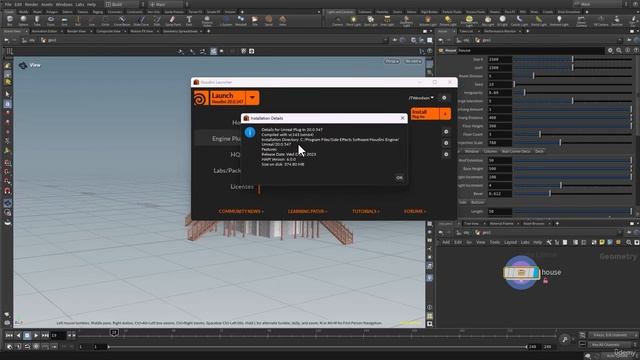
Task: Open the user account dropdown in the Launcher
Action: 421,98
